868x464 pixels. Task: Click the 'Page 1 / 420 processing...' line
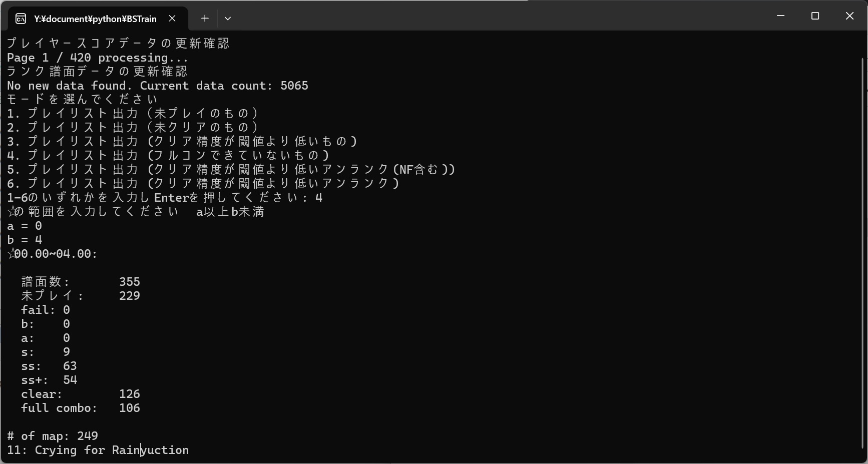[98, 58]
